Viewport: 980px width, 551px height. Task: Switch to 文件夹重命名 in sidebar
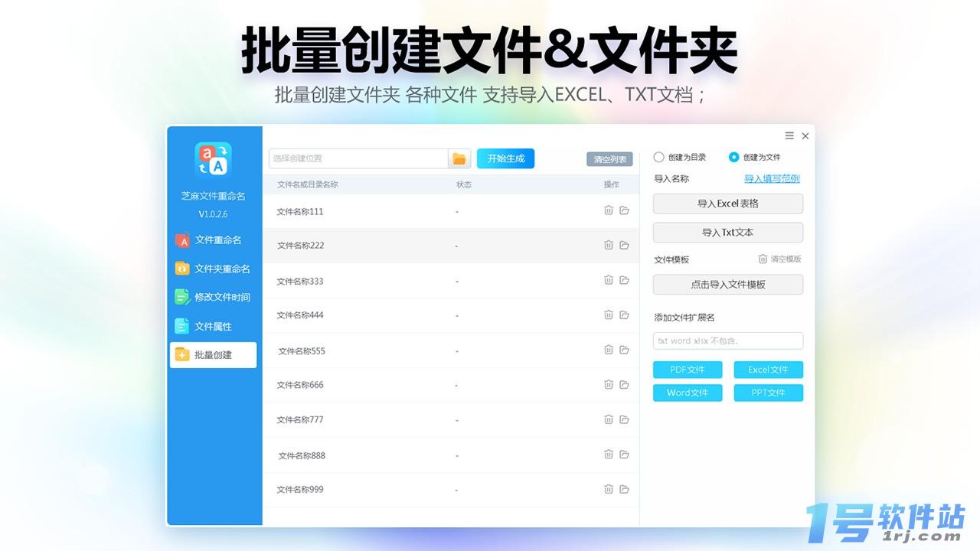click(x=213, y=269)
